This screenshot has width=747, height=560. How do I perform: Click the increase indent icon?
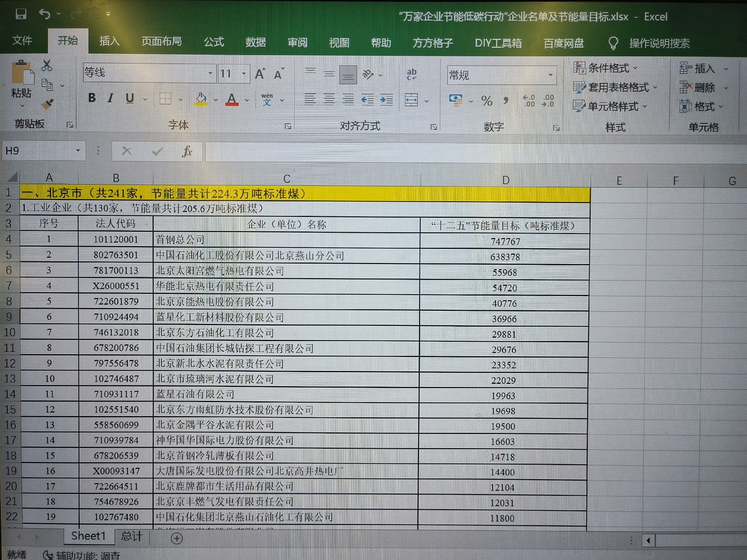(x=386, y=100)
